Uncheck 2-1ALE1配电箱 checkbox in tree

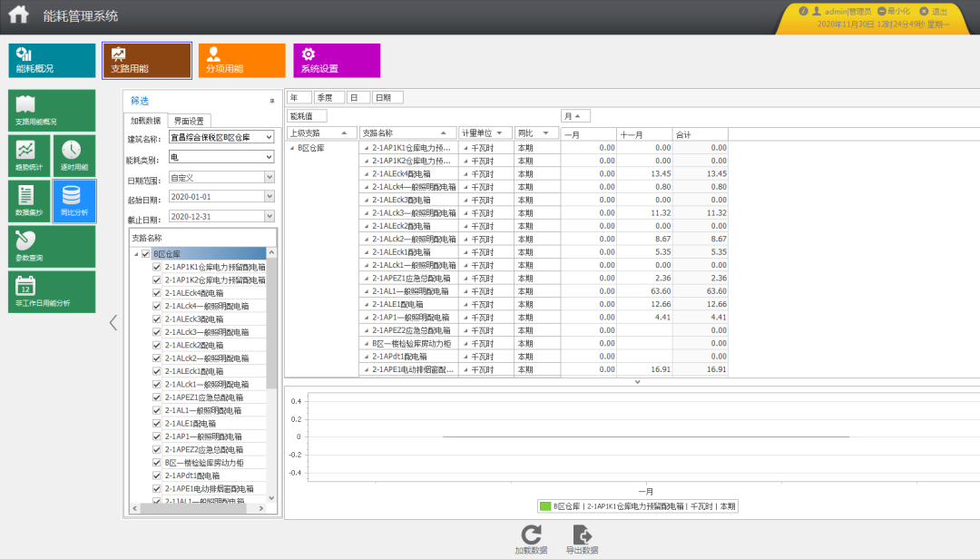tap(157, 423)
